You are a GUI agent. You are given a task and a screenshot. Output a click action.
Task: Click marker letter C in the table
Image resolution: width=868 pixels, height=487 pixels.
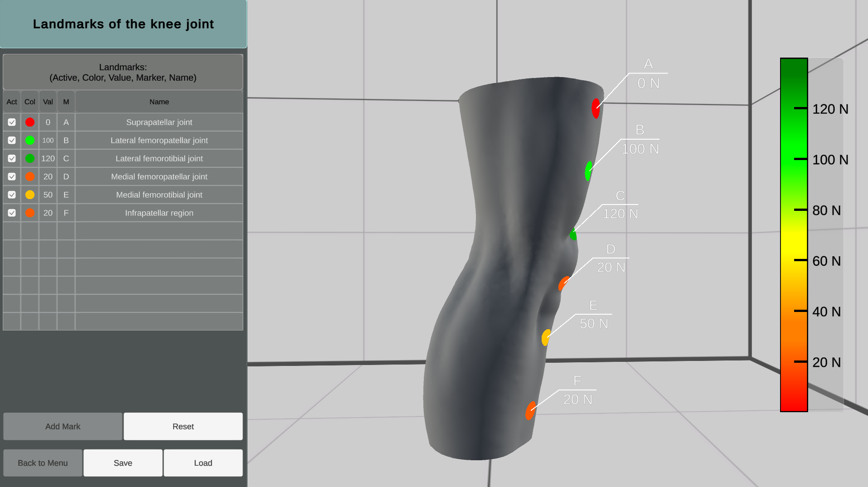click(66, 159)
